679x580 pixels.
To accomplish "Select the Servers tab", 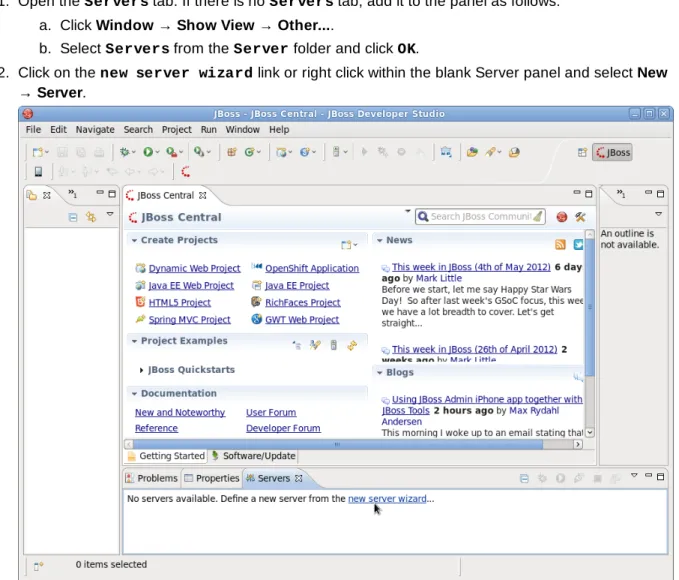I will 274,478.
